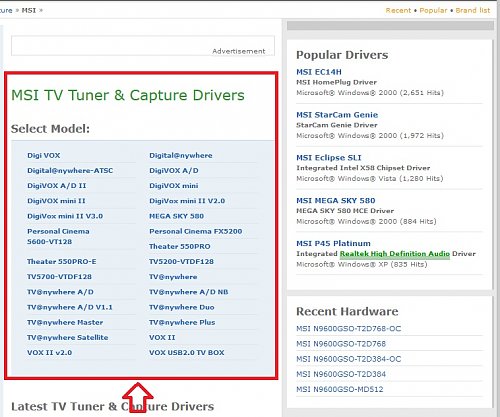Open the TV@nywhere Satellite link
Image resolution: width=500 pixels, height=417 pixels.
pos(68,337)
